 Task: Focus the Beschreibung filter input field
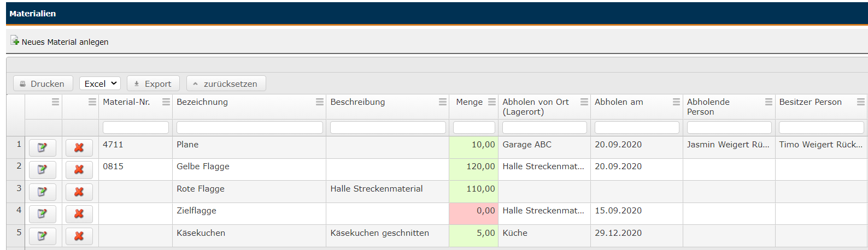pyautogui.click(x=388, y=128)
